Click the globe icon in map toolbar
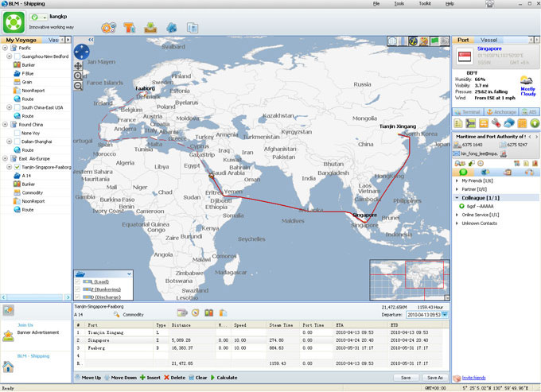The height and width of the screenshot is (392, 541). pos(393,41)
